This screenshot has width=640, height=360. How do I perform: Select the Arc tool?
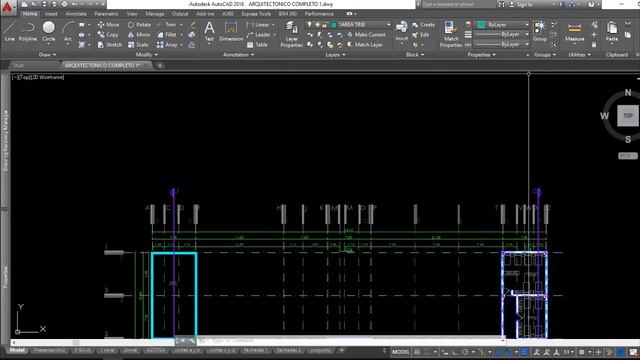(68, 31)
